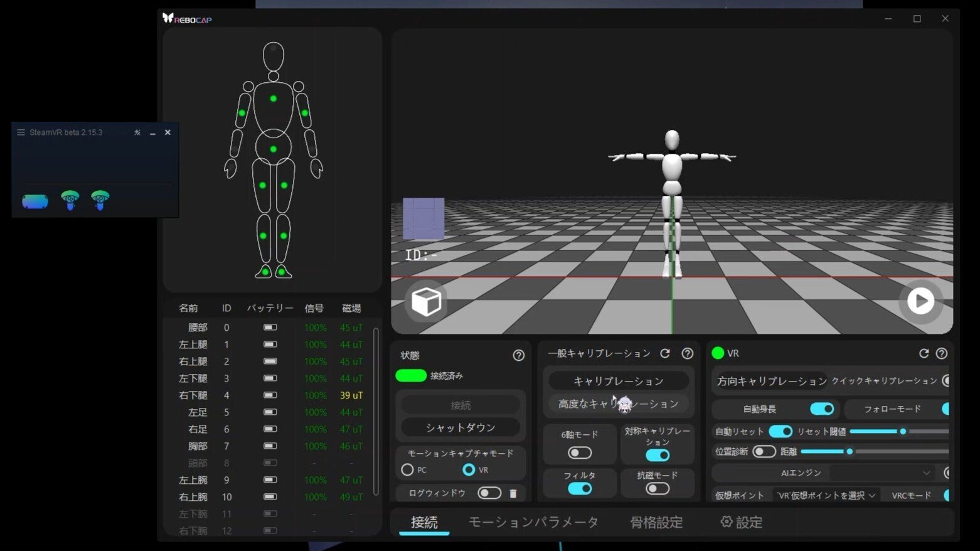Click the cube view icon in the viewport
Image resolution: width=980 pixels, height=551 pixels.
425,301
